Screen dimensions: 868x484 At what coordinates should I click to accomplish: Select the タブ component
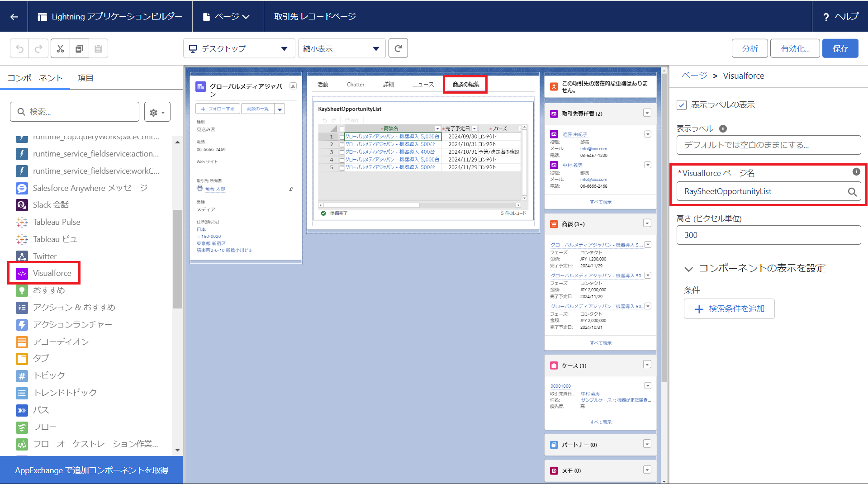point(32,359)
